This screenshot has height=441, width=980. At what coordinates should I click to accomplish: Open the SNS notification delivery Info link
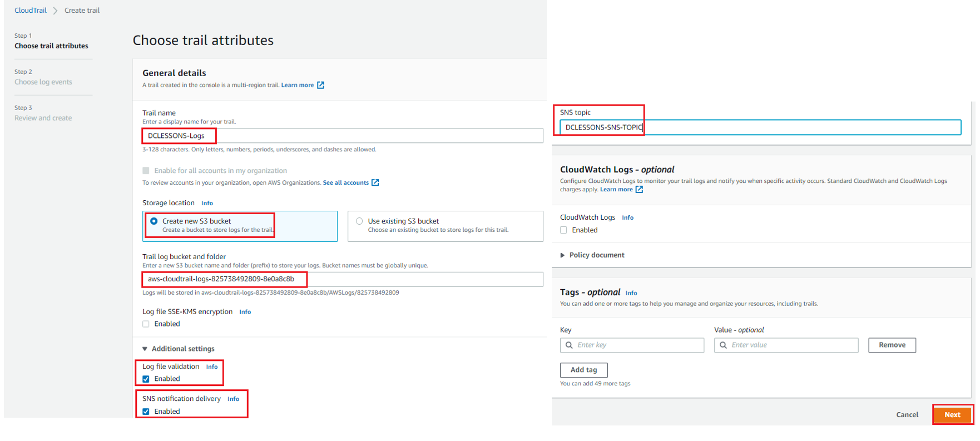tap(233, 399)
